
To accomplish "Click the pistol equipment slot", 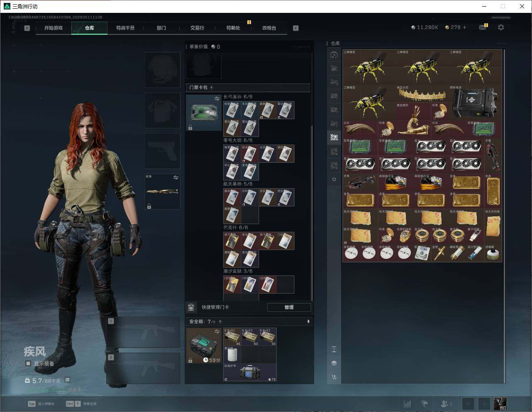I will [x=163, y=151].
